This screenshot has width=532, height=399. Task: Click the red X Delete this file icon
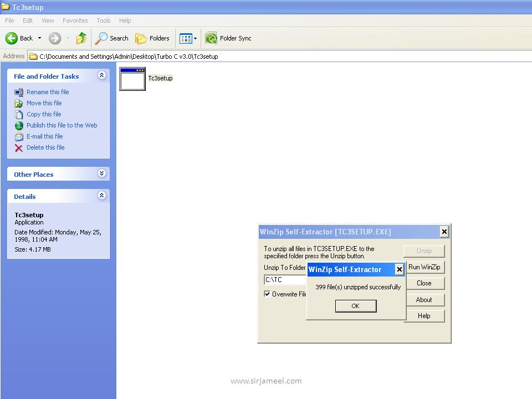coord(19,148)
